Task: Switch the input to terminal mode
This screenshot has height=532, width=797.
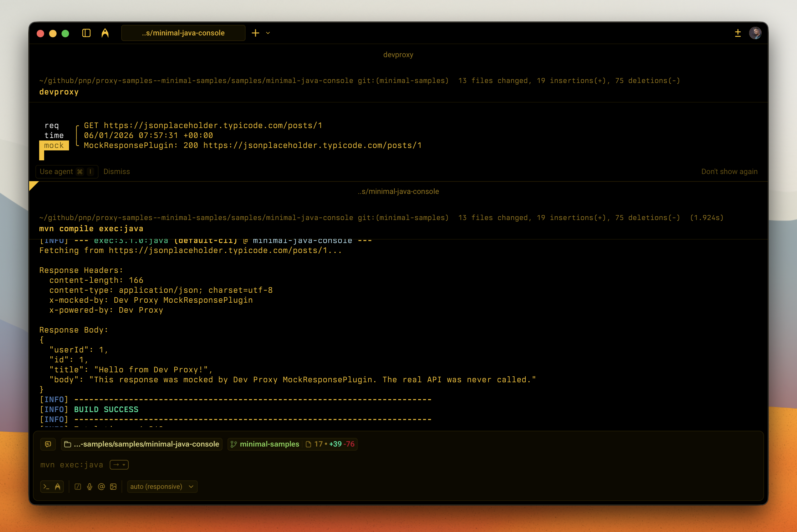Action: pos(47,487)
